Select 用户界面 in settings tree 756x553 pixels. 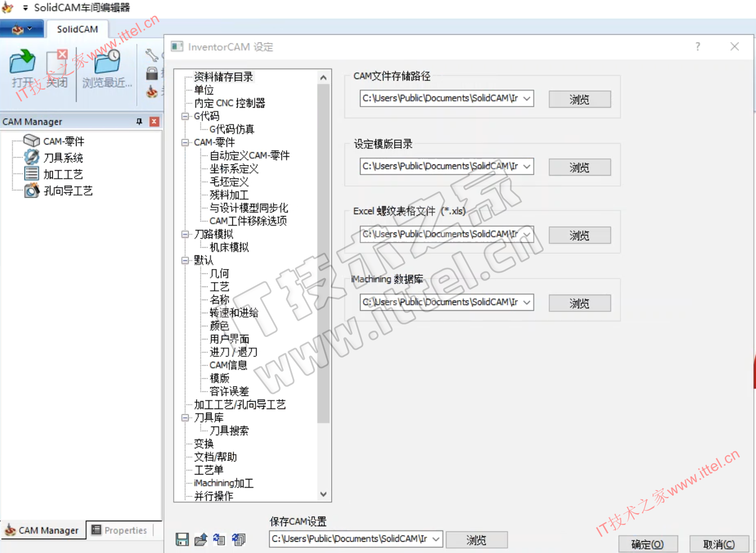(x=229, y=339)
